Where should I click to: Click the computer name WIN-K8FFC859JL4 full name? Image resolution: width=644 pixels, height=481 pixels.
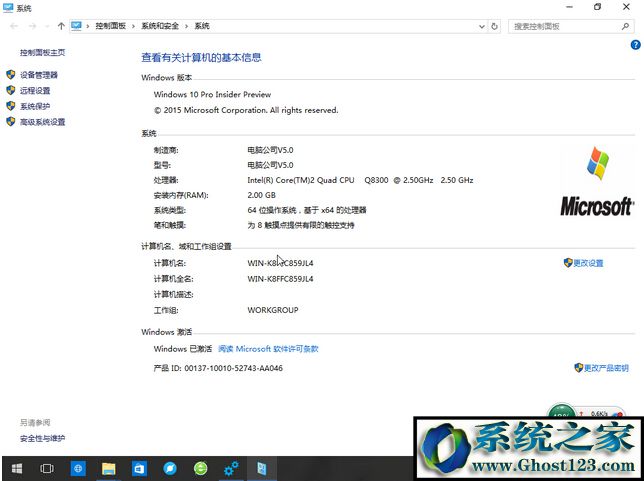(x=280, y=278)
